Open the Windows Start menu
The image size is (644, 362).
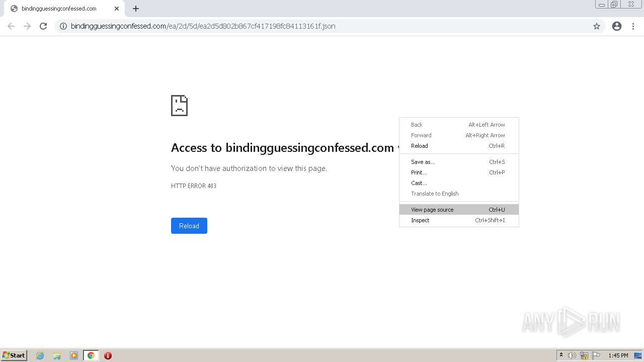click(14, 355)
